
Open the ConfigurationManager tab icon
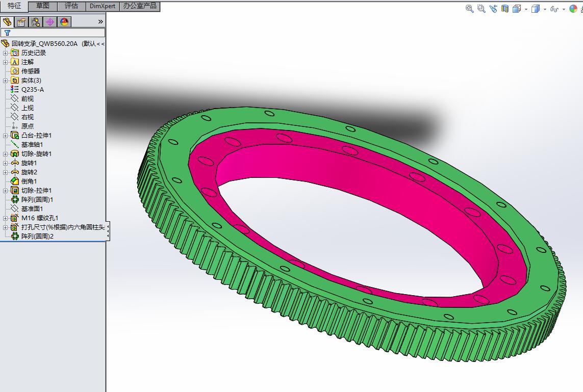(36, 22)
